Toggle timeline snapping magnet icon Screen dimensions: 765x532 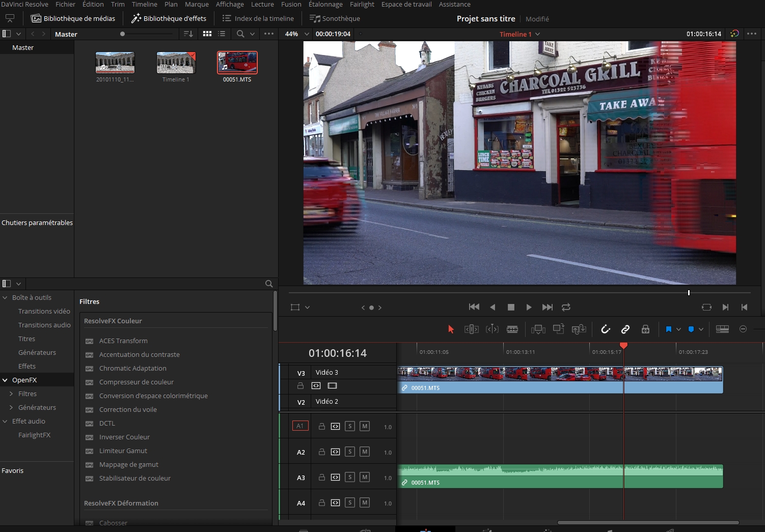606,329
